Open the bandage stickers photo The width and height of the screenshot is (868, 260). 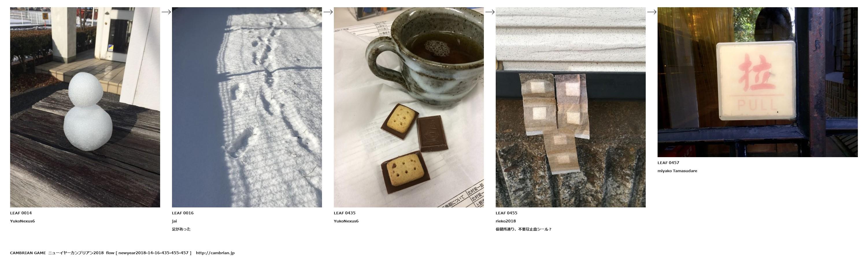[x=571, y=107]
